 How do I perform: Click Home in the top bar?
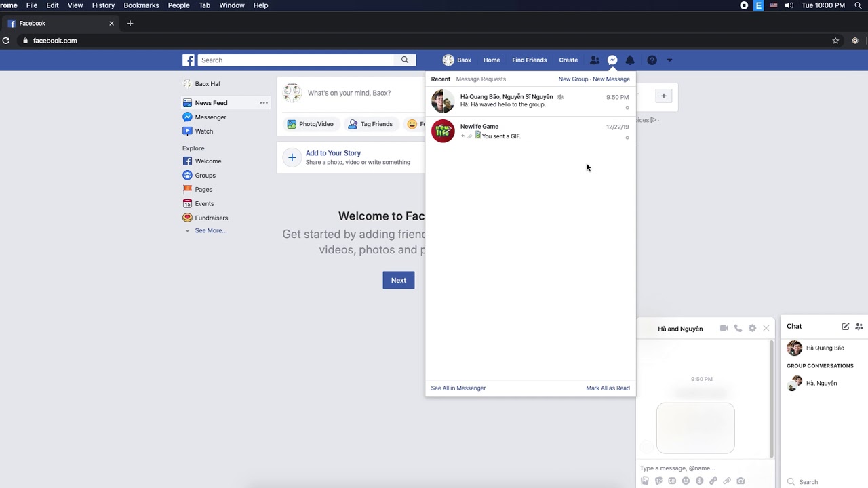click(x=492, y=60)
